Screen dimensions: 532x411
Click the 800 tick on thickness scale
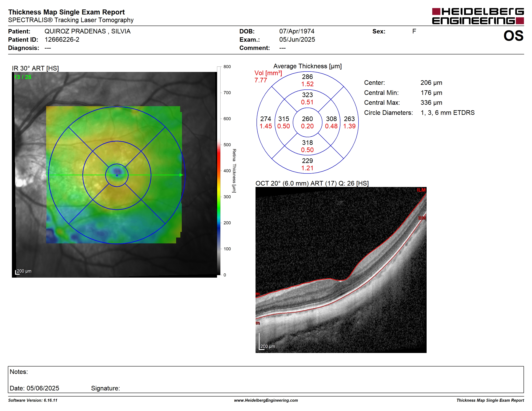click(x=227, y=67)
